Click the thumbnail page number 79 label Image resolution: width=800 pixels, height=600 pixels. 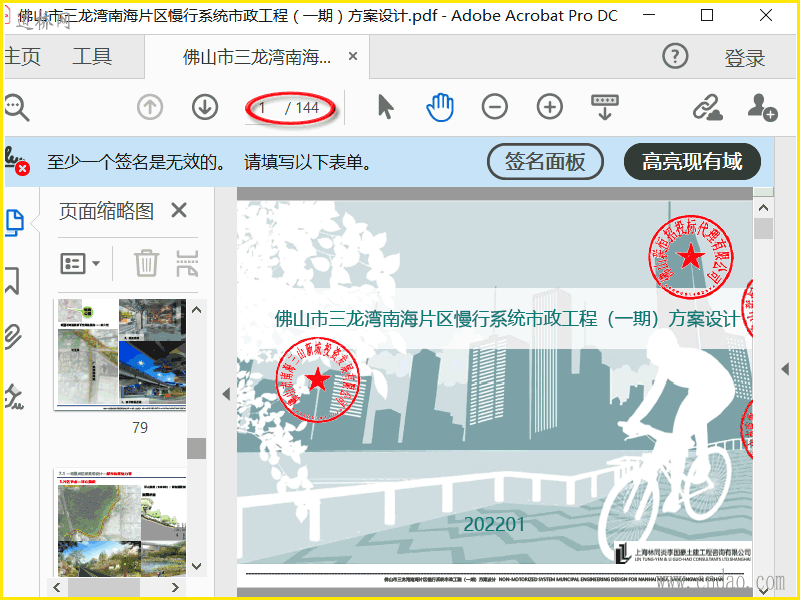(x=140, y=428)
